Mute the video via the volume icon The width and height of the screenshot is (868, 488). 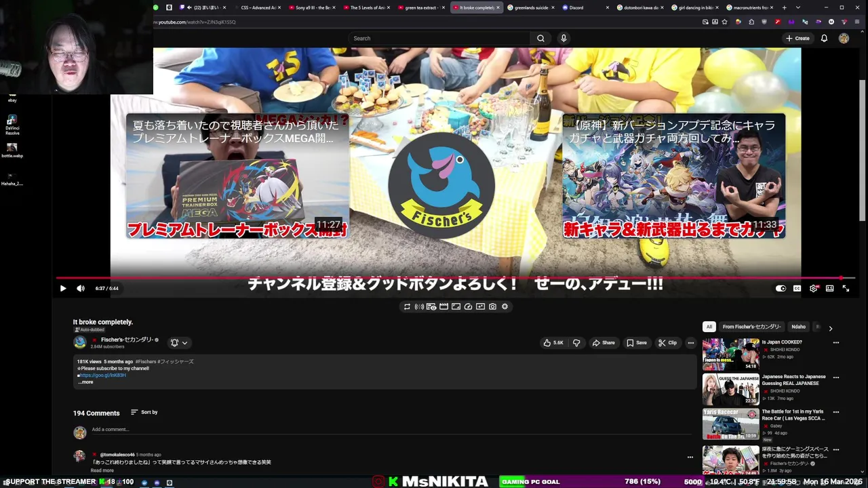(81, 289)
